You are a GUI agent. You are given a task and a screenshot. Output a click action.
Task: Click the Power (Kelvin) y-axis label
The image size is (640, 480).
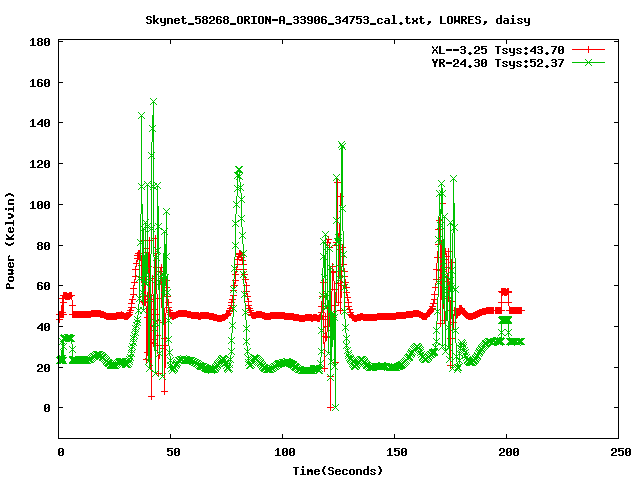coord(11,239)
